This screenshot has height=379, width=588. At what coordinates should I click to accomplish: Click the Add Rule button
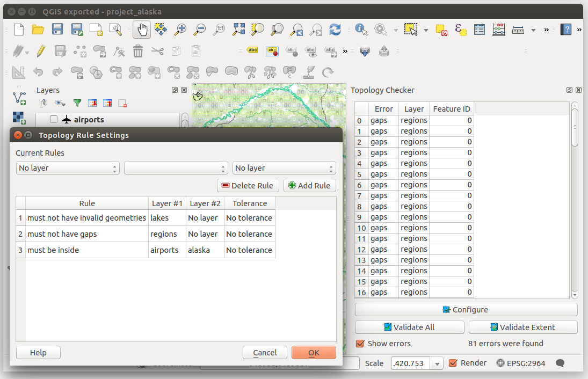tap(309, 185)
